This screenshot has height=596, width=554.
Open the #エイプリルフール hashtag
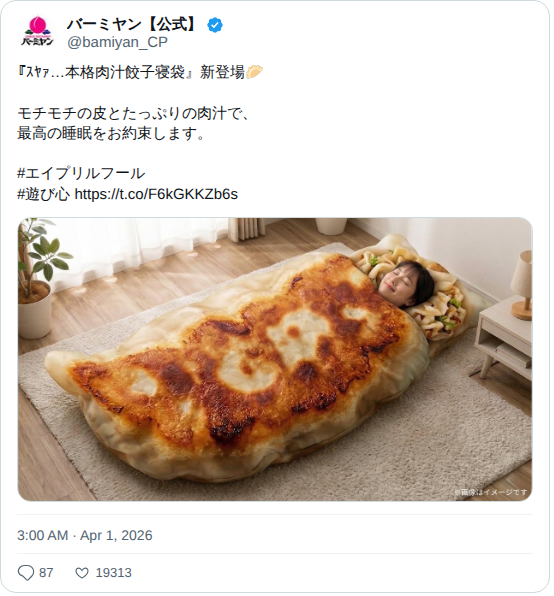pyautogui.click(x=81, y=174)
